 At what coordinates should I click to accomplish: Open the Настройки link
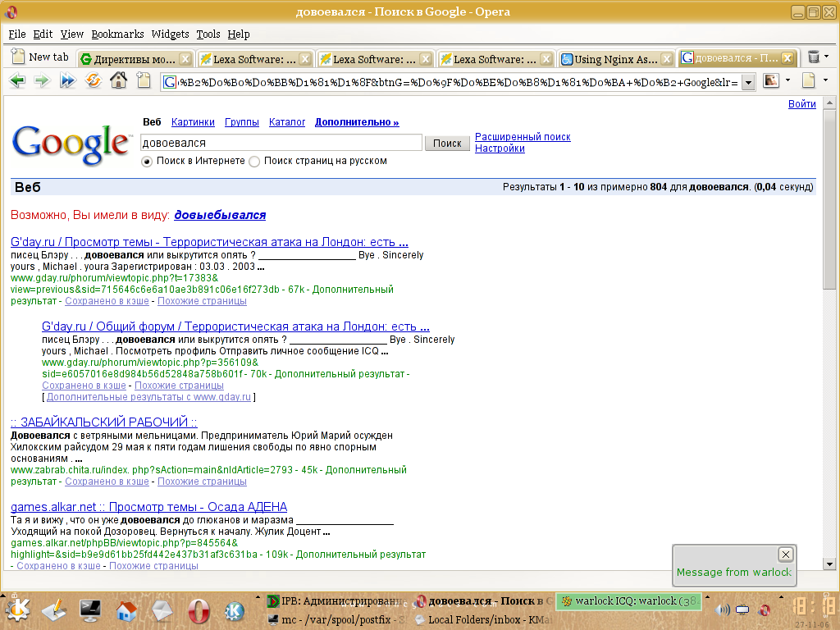coord(500,148)
